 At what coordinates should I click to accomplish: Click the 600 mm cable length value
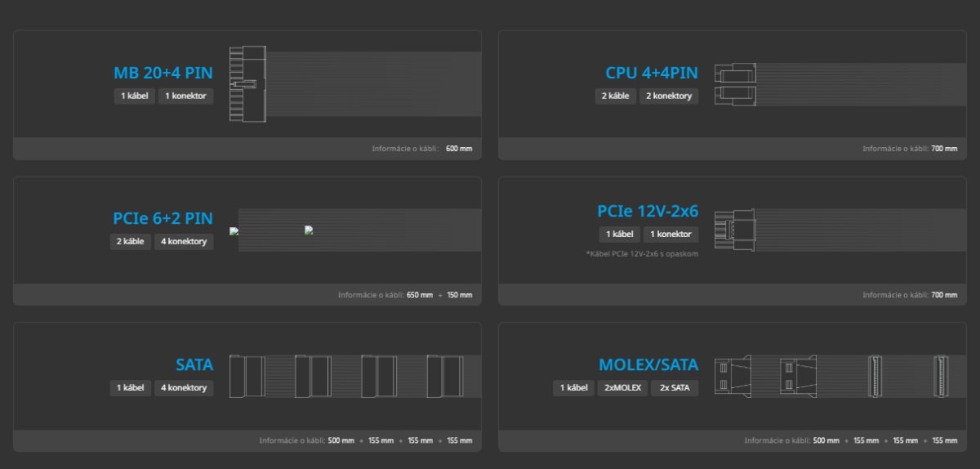point(459,149)
